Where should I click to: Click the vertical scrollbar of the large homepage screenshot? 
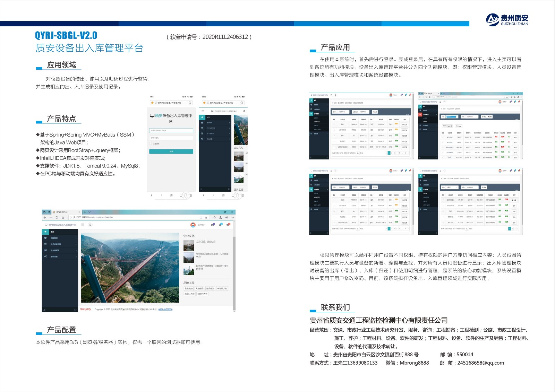234,273
